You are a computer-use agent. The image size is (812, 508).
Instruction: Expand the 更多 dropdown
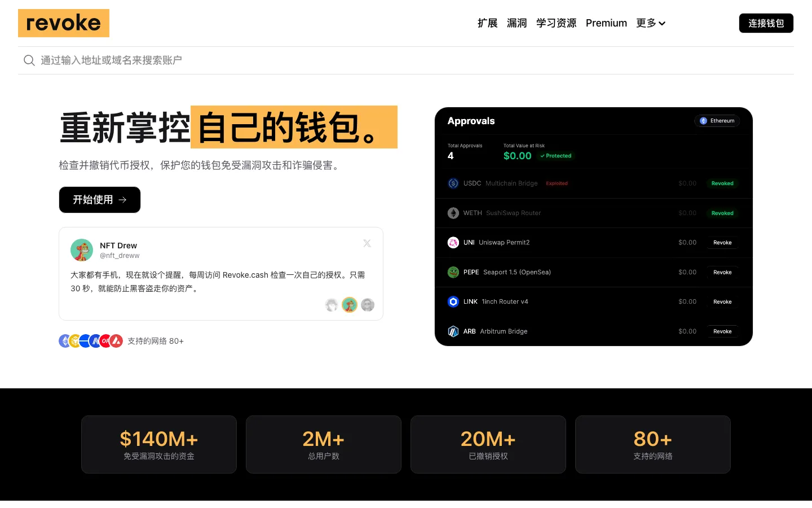click(x=651, y=23)
